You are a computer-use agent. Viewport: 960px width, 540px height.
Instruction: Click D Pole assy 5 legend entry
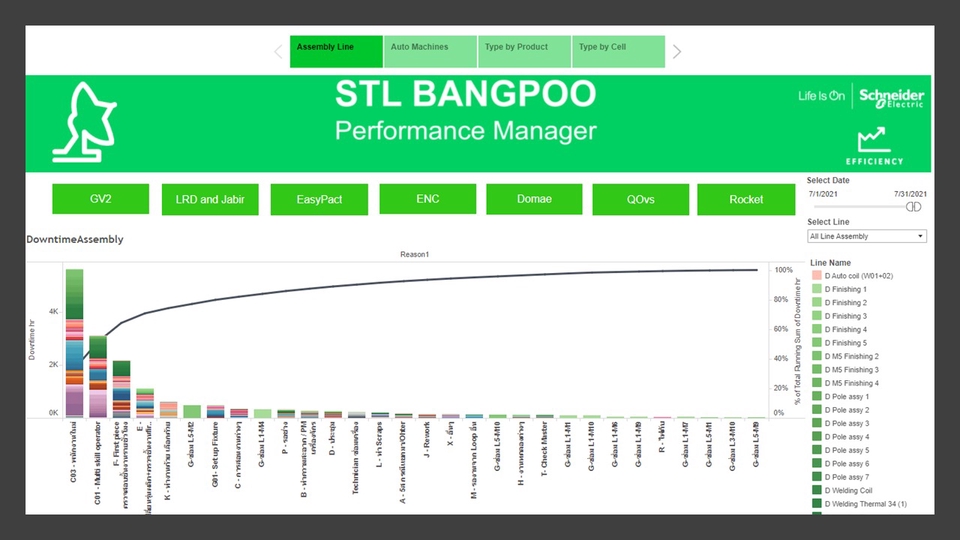point(841,450)
